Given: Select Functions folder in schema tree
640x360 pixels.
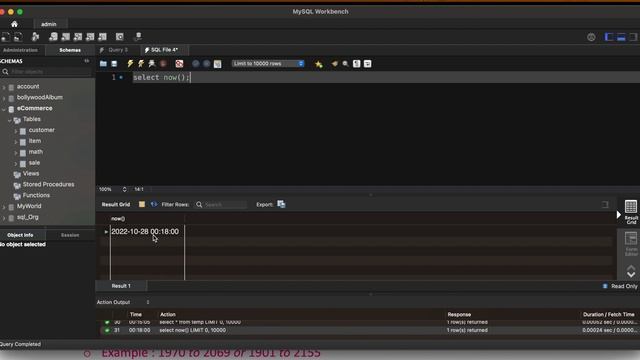Looking at the screenshot, I should pos(36,196).
